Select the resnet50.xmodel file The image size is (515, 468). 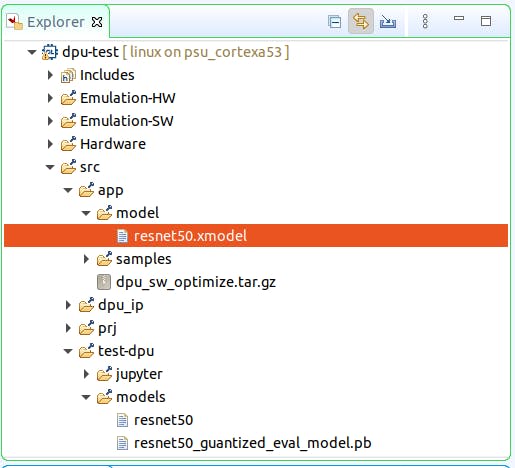tap(256, 236)
